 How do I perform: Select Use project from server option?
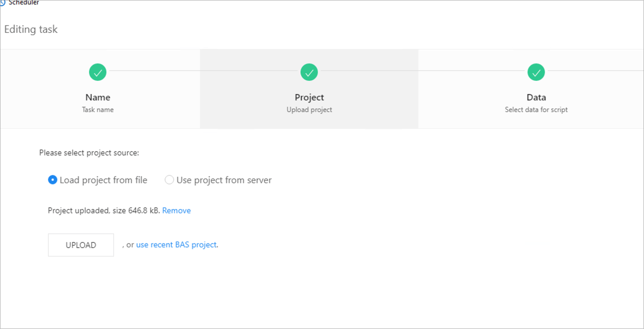pos(169,180)
